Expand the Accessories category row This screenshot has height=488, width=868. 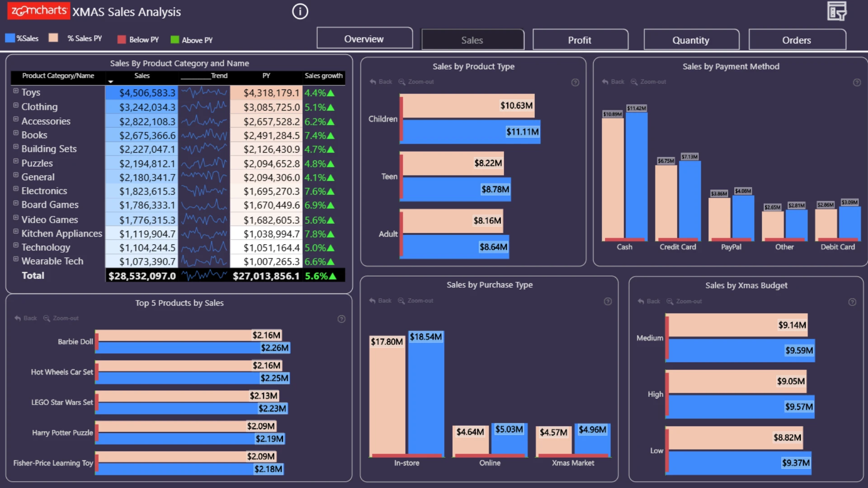pyautogui.click(x=16, y=119)
